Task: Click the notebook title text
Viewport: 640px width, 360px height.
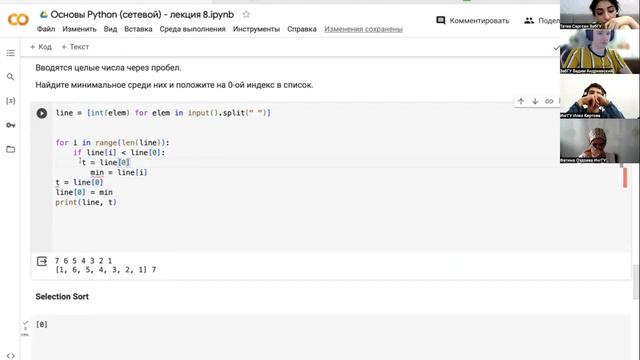Action: point(142,15)
